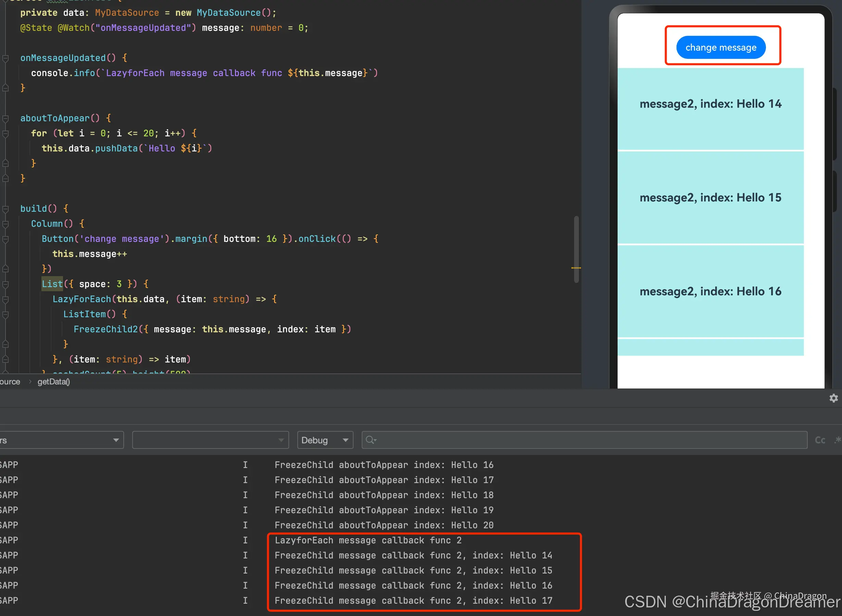
Task: Open the Debug log level dropdown
Action: click(325, 440)
